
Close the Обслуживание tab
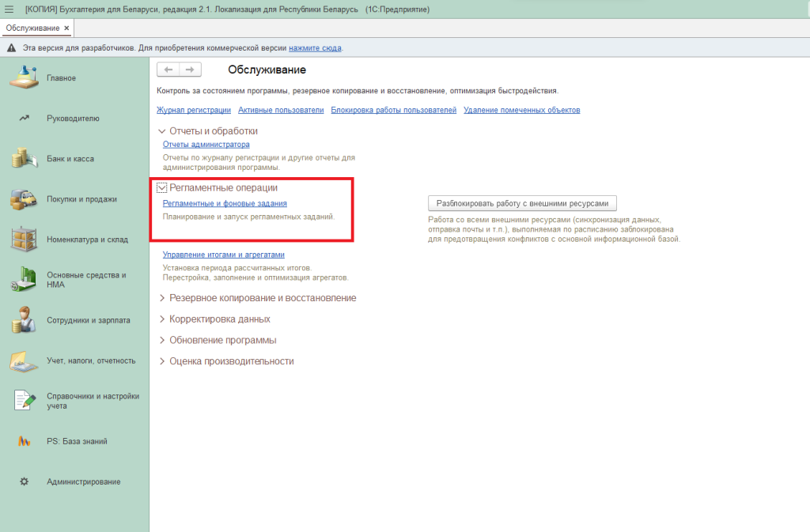[x=66, y=28]
